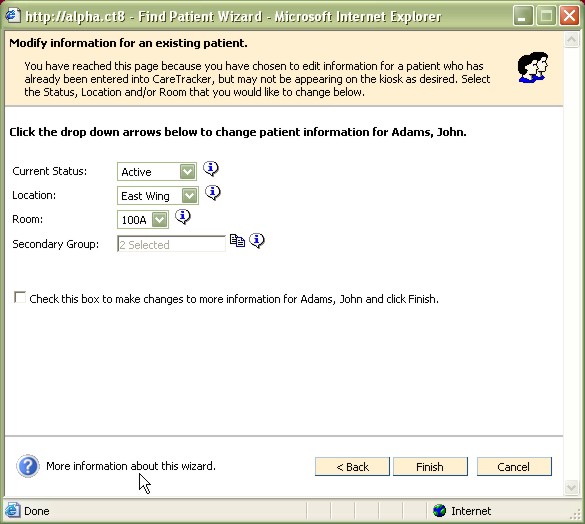Check the box to make more changes
Viewport: 585px width, 524px height.
19,297
